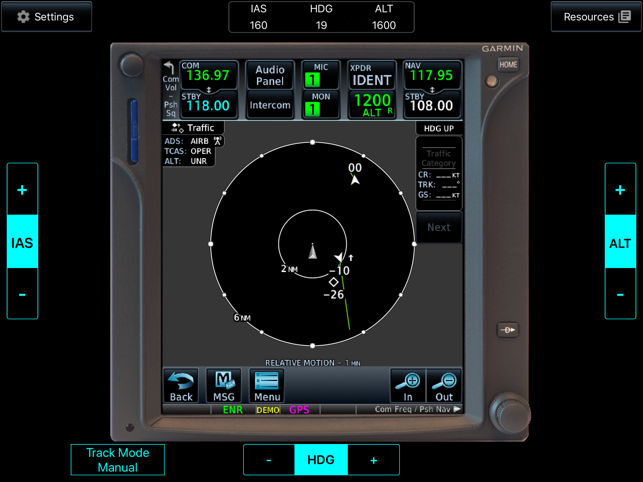643x482 pixels.
Task: Select COM standby frequency 118.00
Action: coord(208,105)
